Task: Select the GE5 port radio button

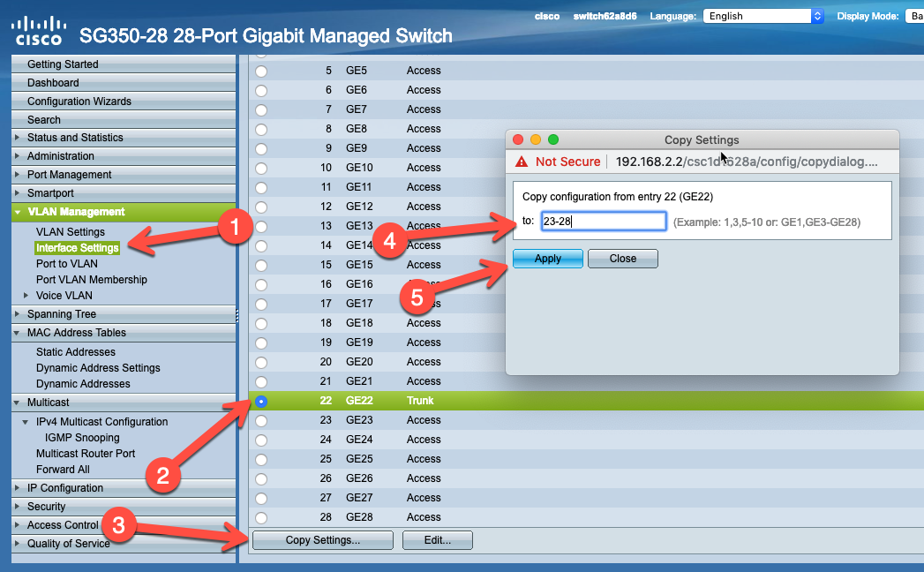Action: [x=261, y=71]
